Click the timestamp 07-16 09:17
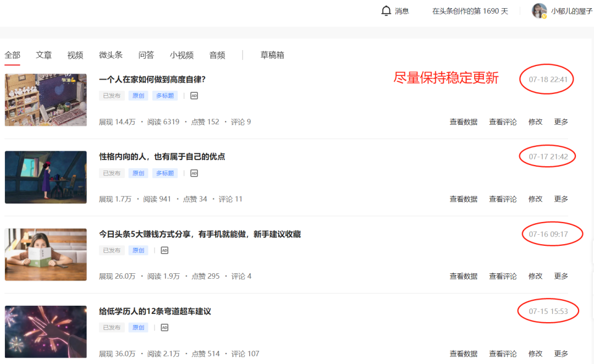This screenshot has height=364, width=594. 548,234
